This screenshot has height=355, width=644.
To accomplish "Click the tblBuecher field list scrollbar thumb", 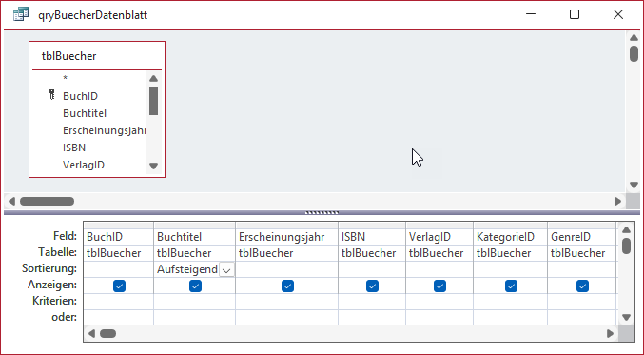I will 153,101.
